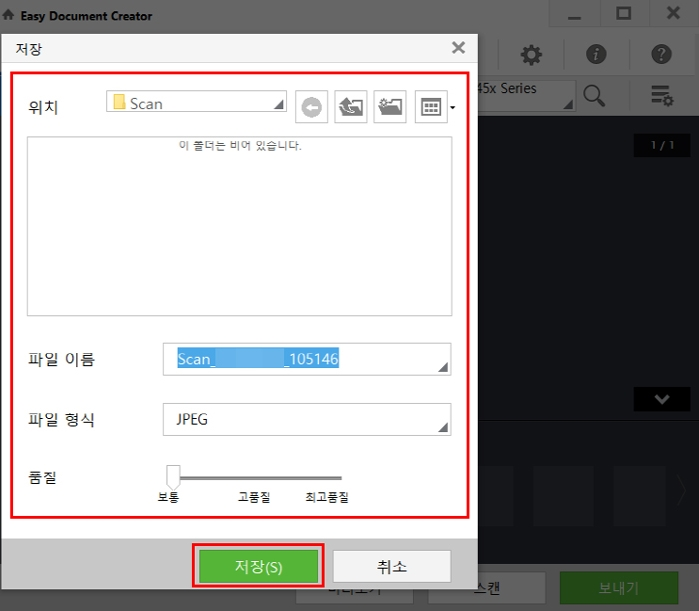699x611 pixels.
Task: Open settings gear in Easy Document Creator
Action: pos(531,55)
